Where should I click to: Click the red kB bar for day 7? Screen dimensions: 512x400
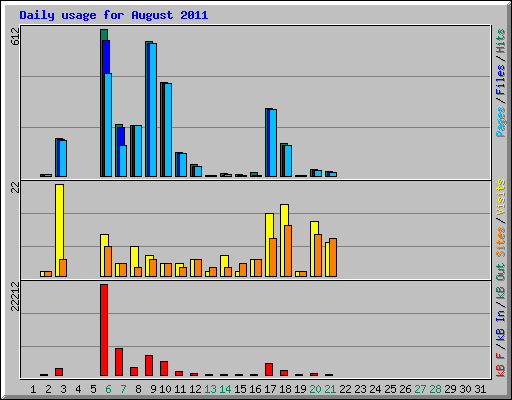click(119, 362)
